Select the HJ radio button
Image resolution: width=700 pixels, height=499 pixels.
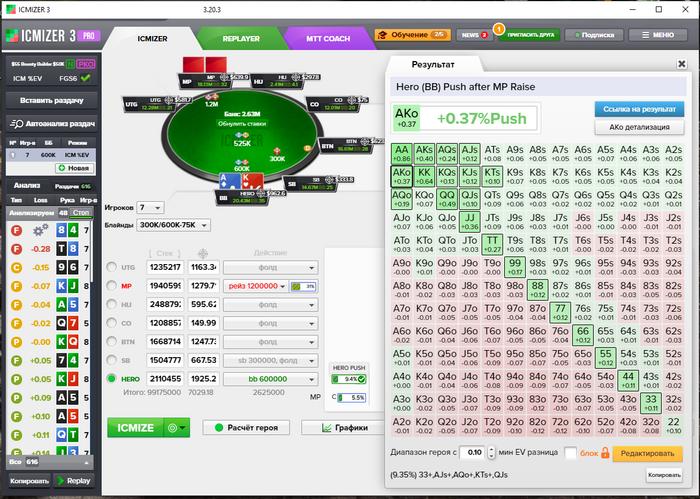[111, 304]
